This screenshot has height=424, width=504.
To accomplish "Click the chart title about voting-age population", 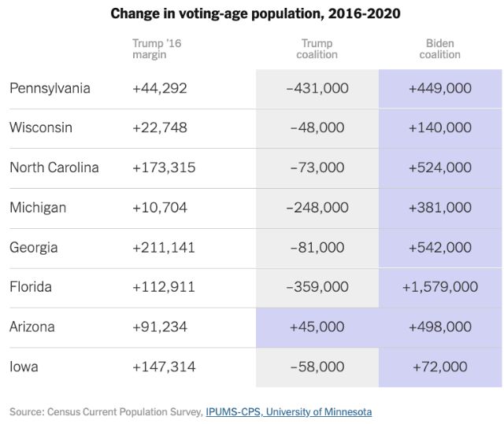I will 252,13.
